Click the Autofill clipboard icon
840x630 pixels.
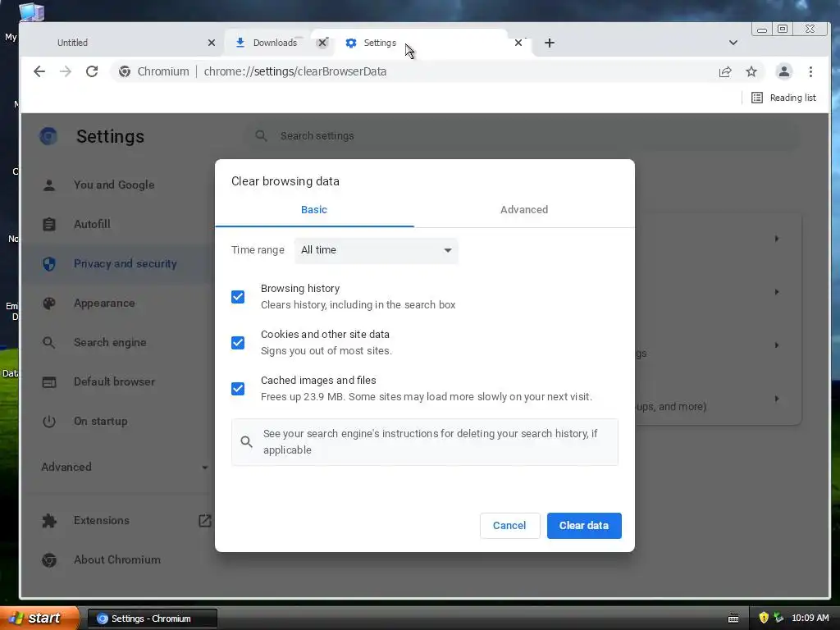coord(48,225)
